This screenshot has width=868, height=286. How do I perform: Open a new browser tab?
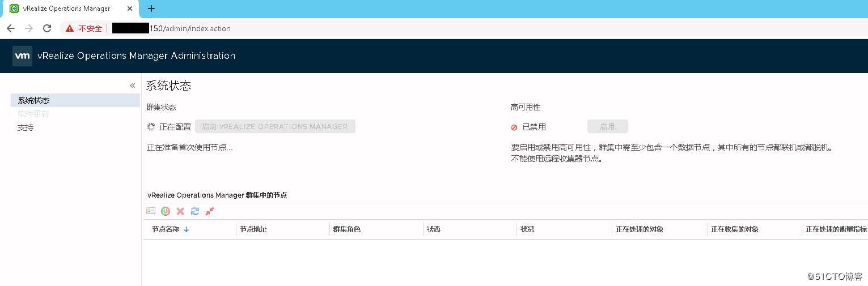[x=151, y=8]
